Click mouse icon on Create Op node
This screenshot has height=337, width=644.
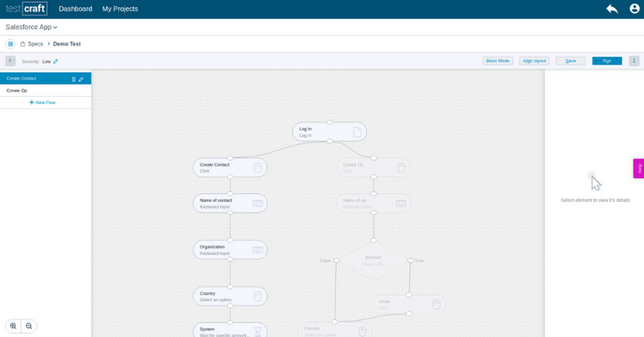click(x=401, y=167)
